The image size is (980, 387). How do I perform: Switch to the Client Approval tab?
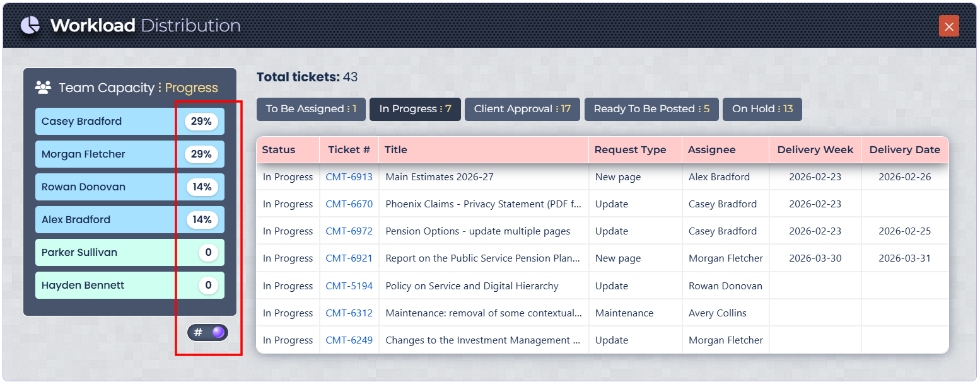pos(522,109)
